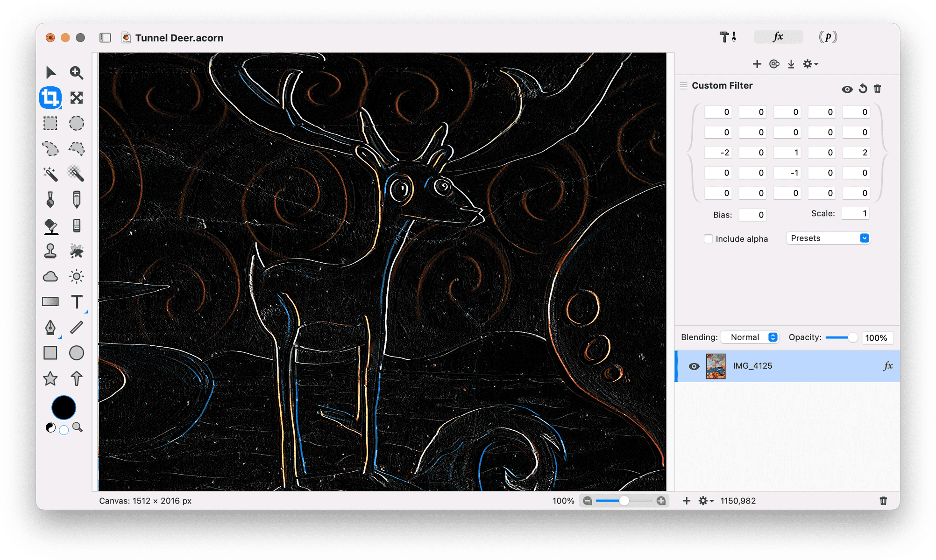Screen dimensions: 936x560
Task: Enable the Include alpha checkbox
Action: [709, 238]
